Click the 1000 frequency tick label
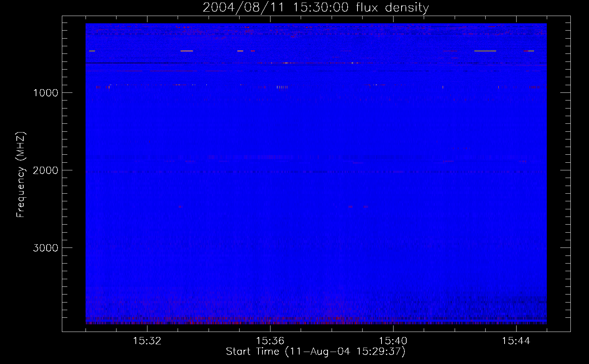Image resolution: width=589 pixels, height=364 pixels. (46, 93)
